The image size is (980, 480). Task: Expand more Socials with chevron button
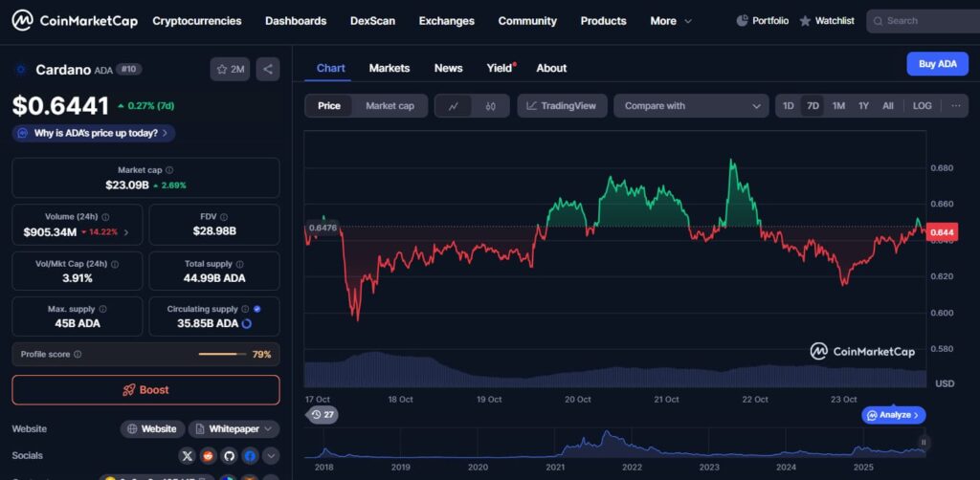271,456
